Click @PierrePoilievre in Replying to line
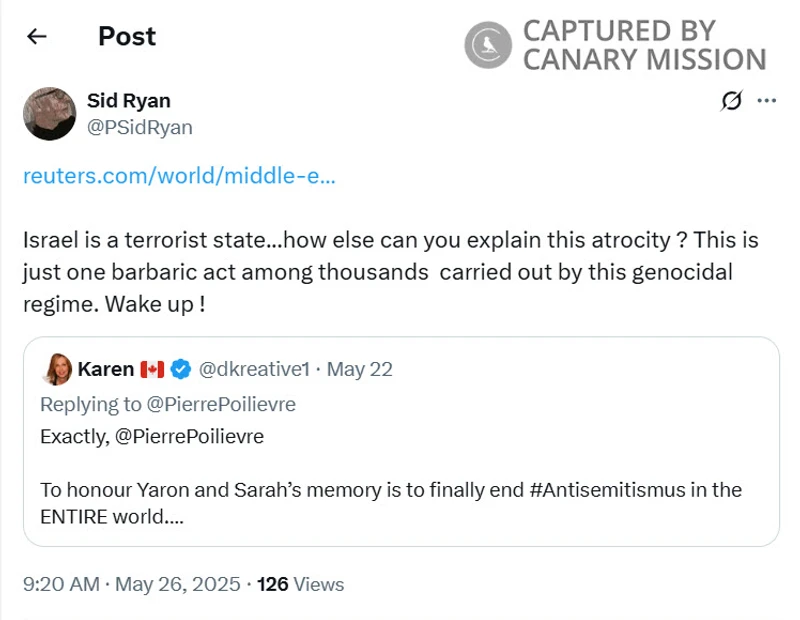Viewport: 800px width, 620px height. tap(222, 404)
